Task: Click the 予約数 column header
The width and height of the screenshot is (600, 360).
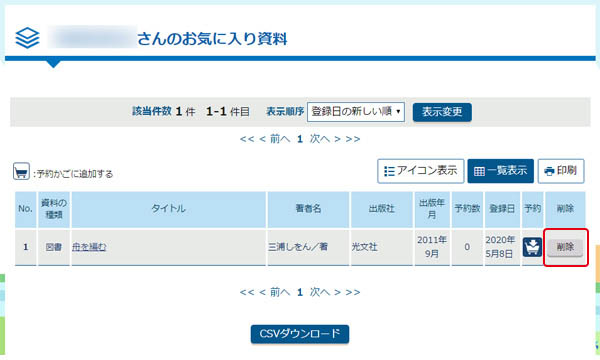Action: pos(467,209)
